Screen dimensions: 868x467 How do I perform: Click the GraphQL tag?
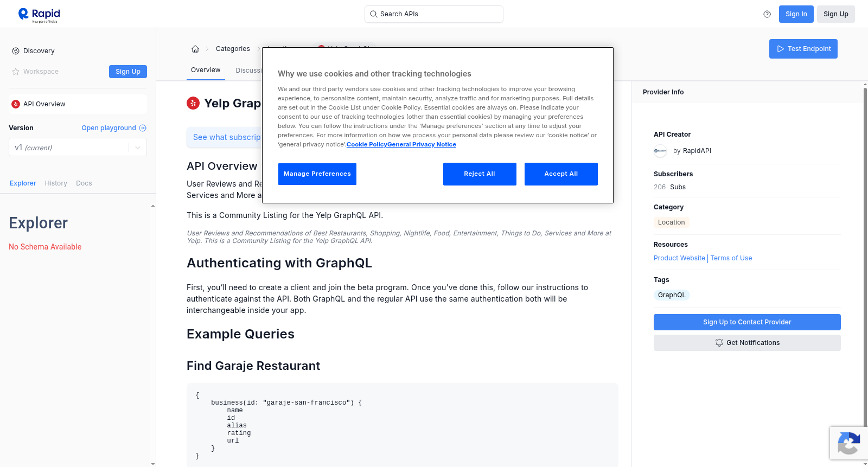point(672,295)
